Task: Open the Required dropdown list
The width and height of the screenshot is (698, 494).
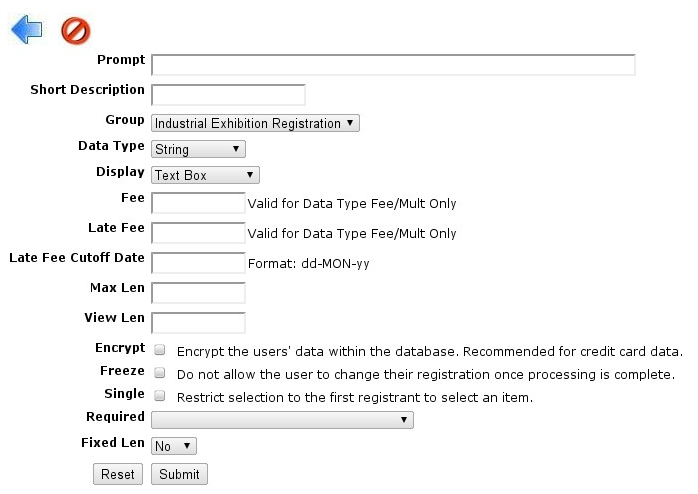Action: coord(282,420)
